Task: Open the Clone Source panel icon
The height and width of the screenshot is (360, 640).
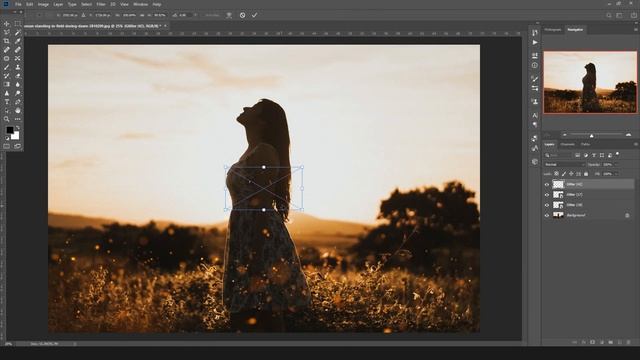Action: point(535,101)
